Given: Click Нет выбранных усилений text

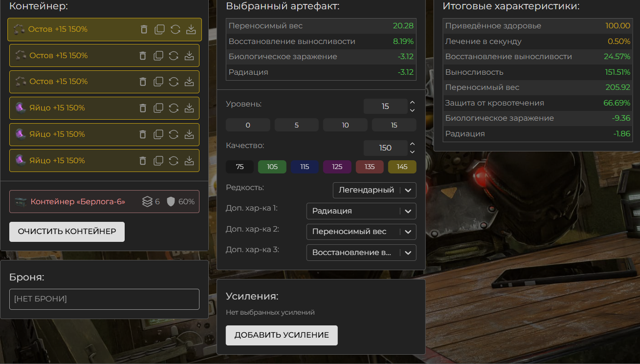Looking at the screenshot, I should [x=270, y=312].
